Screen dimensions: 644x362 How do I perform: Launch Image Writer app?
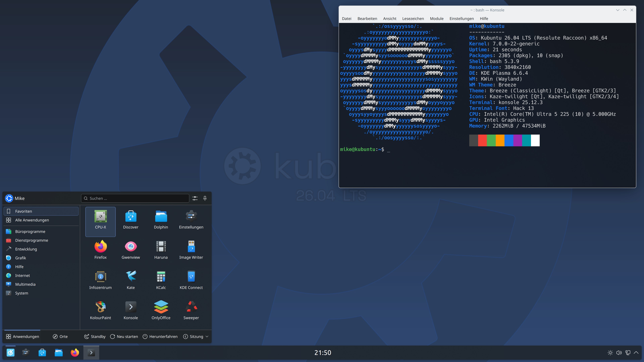tap(191, 252)
